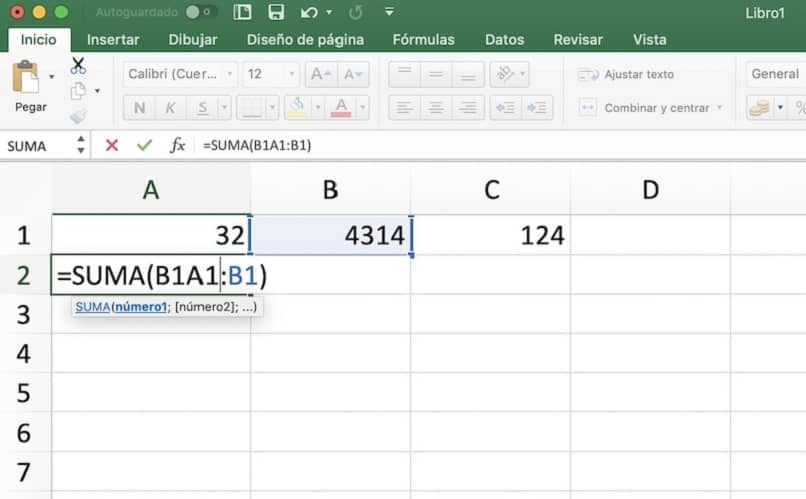Open the Insertar tab
806x499 pixels.
113,40
